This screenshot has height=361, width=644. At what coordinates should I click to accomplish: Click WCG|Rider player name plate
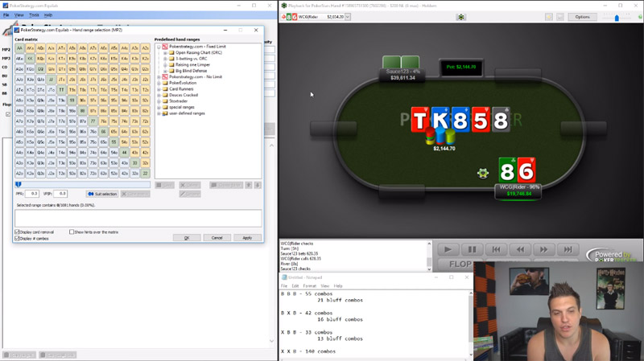(x=518, y=191)
